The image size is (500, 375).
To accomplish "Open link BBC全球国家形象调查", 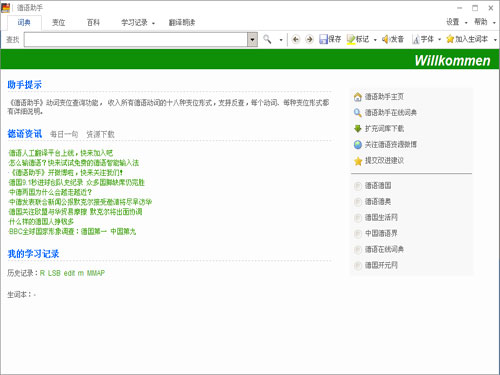I will coord(72,232).
